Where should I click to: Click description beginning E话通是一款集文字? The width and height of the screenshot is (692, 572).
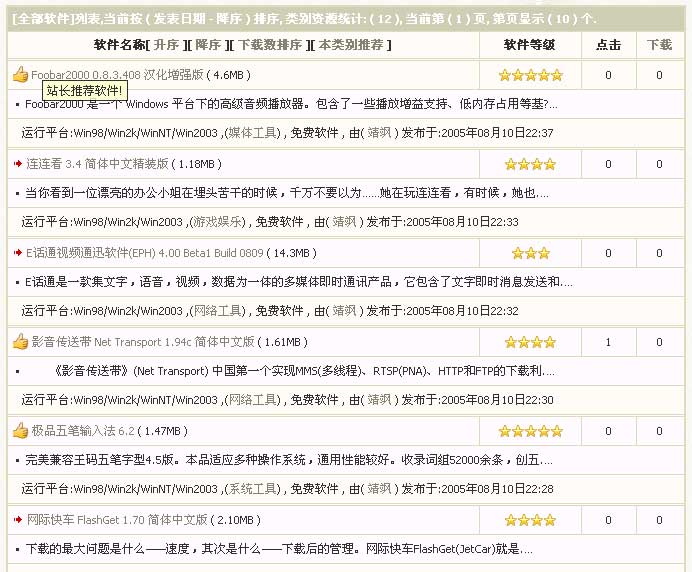[x=299, y=282]
